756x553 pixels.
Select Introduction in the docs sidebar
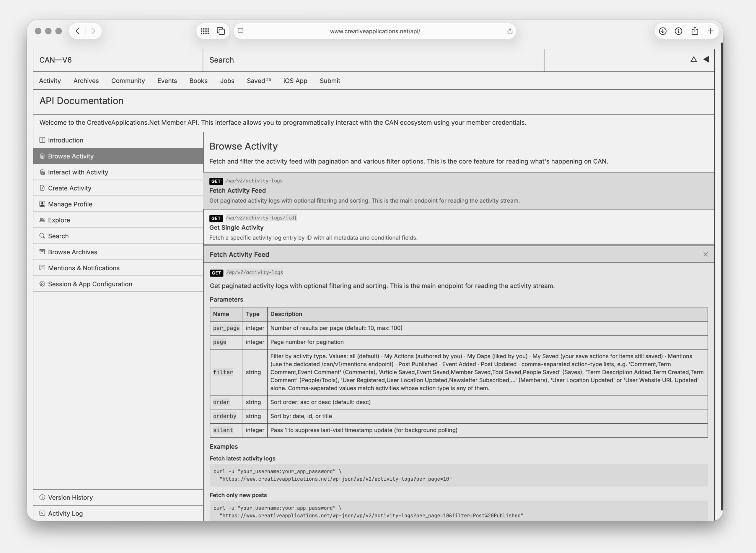tap(118, 140)
